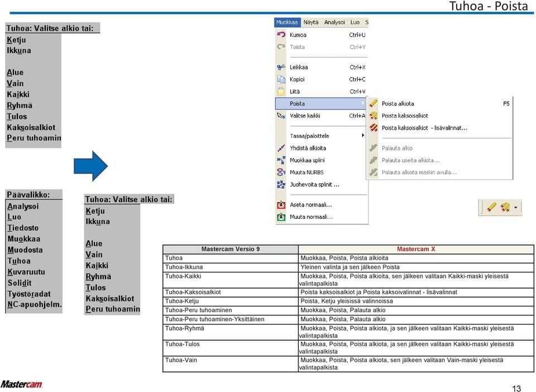Click the 'Tuhoa-Tulos' table cell

coord(231,347)
